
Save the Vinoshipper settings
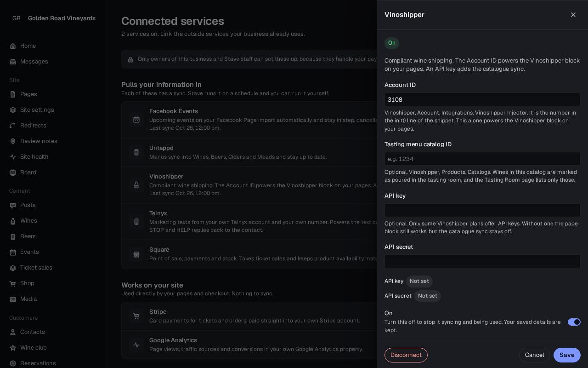pyautogui.click(x=567, y=355)
